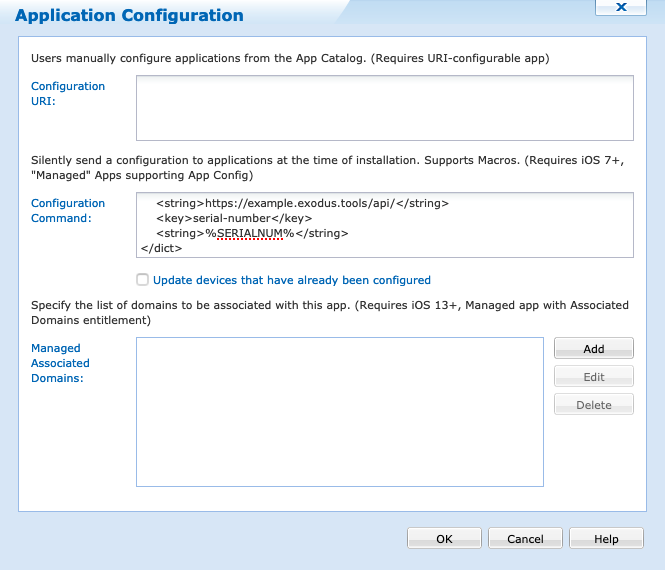Click the Application Configuration title text
The image size is (665, 570).
click(129, 15)
